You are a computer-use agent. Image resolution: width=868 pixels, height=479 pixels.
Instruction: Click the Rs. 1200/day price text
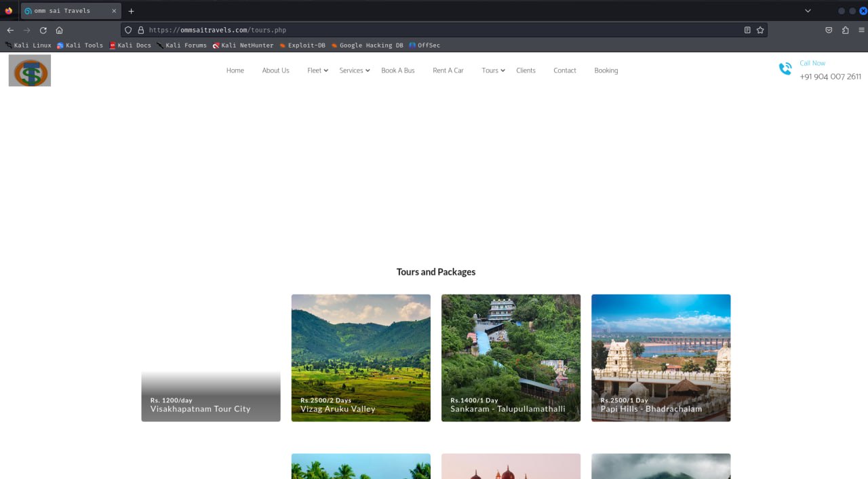(x=172, y=400)
